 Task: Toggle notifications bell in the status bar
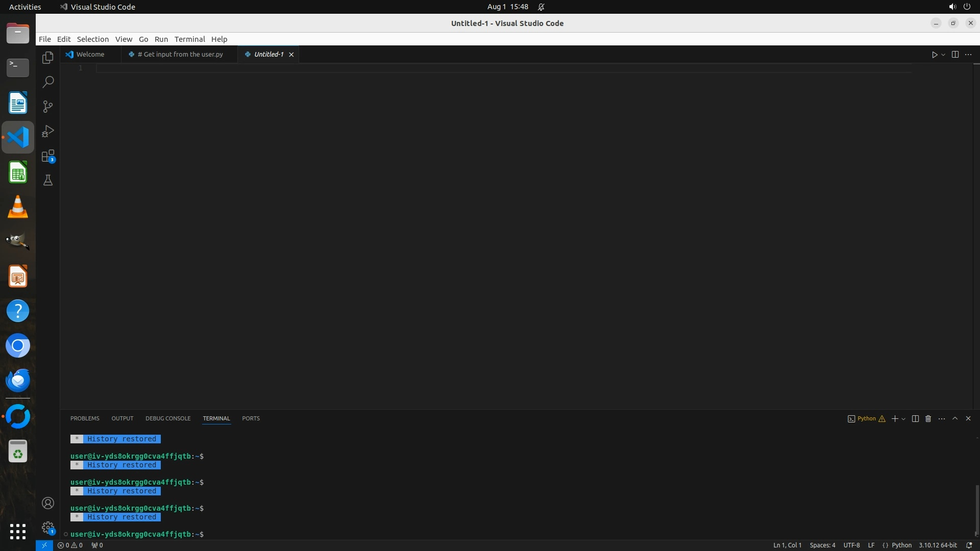click(x=969, y=545)
